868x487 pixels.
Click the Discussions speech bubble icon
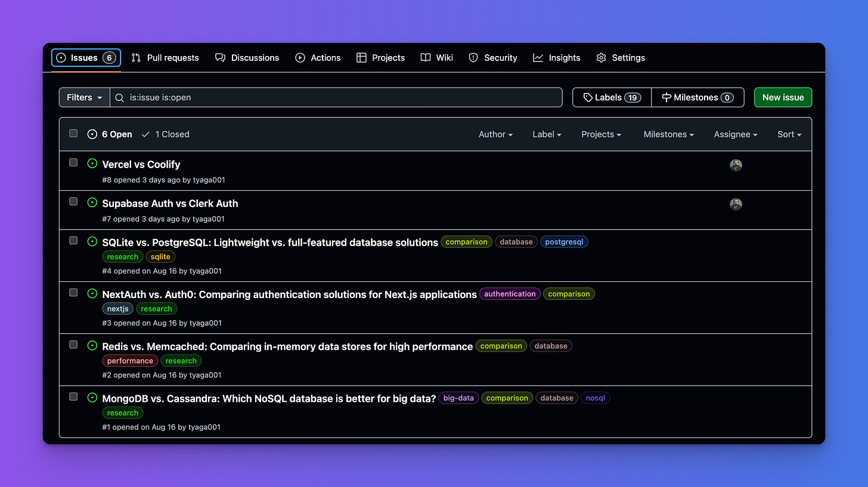220,58
